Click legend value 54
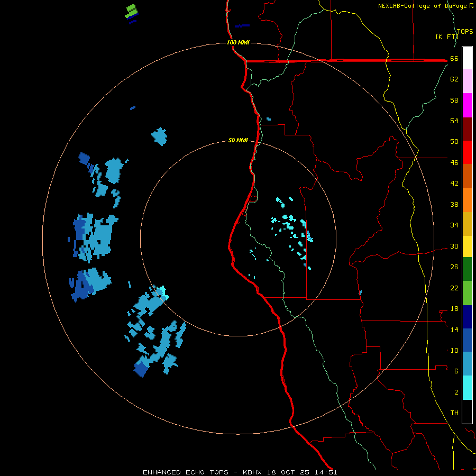This screenshot has height=476, width=476. 454,121
